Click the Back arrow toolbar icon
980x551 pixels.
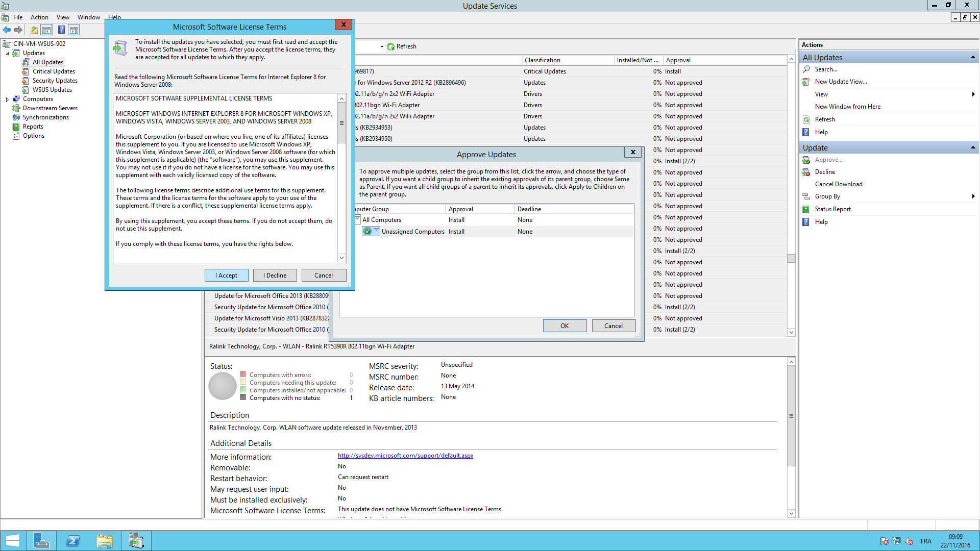pos(7,30)
